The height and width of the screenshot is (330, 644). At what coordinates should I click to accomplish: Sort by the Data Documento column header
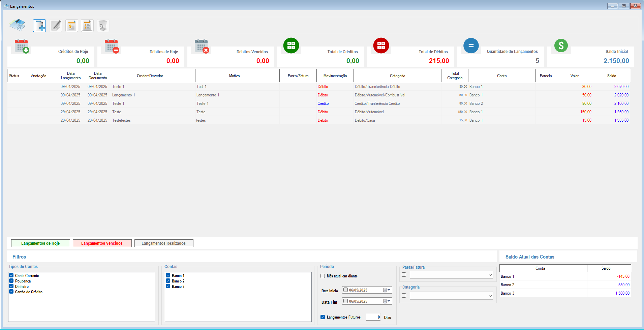(x=98, y=76)
